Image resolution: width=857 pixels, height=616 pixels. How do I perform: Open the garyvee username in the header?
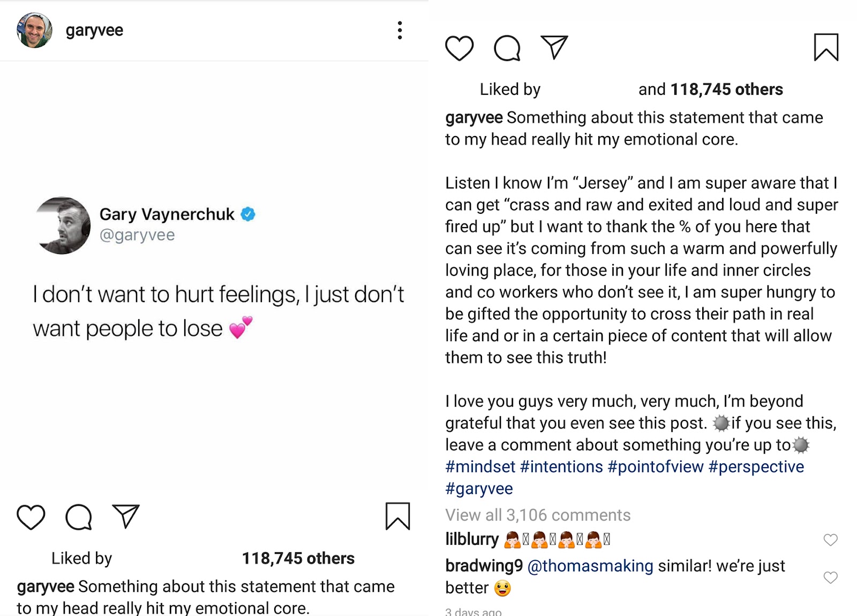(94, 31)
